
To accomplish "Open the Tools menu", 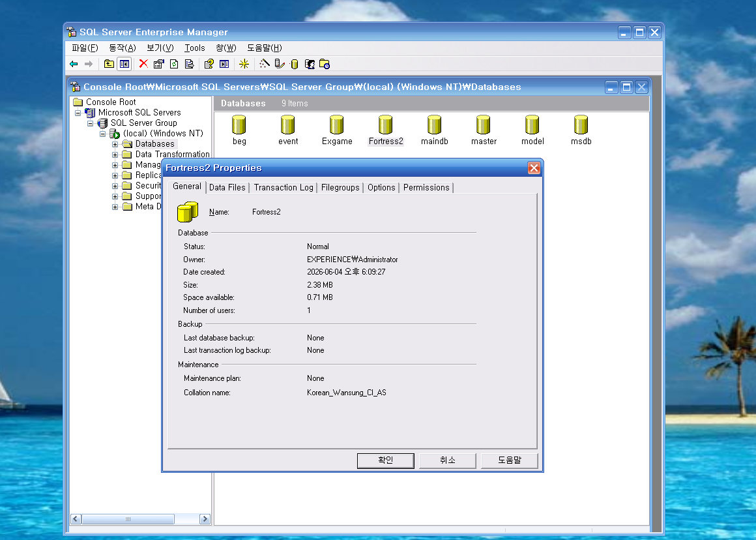I will click(x=195, y=48).
